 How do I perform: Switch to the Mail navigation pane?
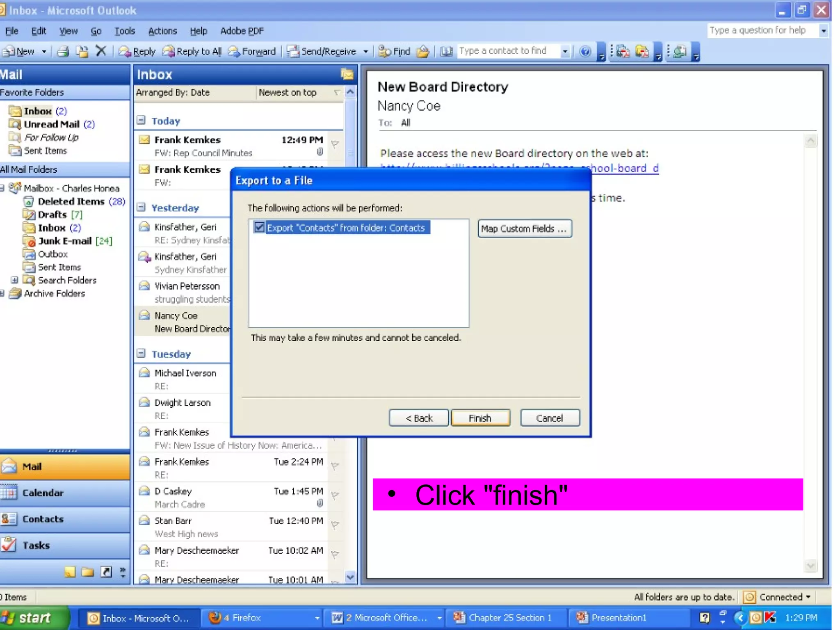click(65, 466)
